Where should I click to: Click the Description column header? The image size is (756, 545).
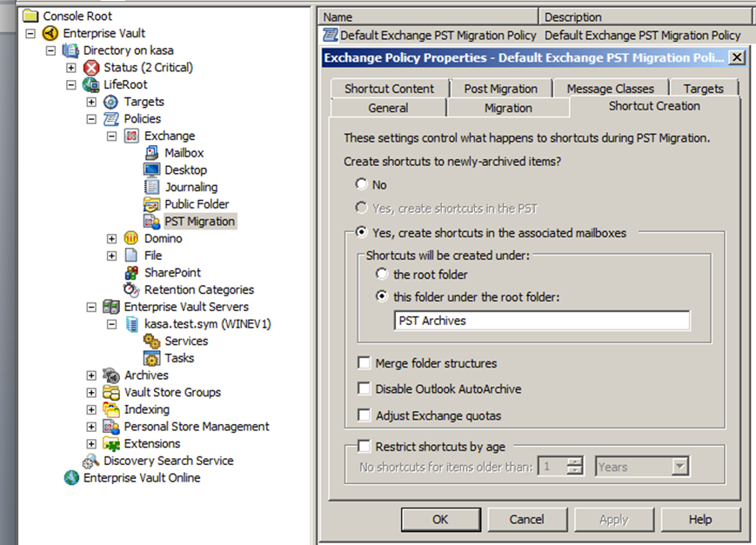coord(646,17)
